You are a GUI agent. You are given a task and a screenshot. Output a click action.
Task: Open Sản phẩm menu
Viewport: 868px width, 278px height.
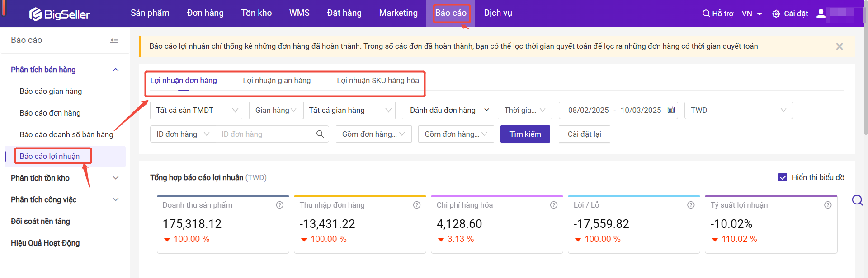[150, 13]
